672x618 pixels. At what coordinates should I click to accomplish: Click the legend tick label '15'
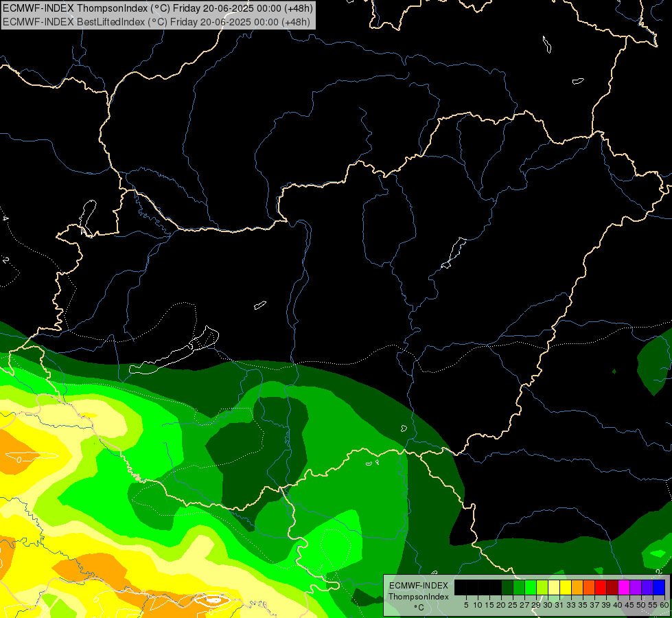click(x=489, y=605)
